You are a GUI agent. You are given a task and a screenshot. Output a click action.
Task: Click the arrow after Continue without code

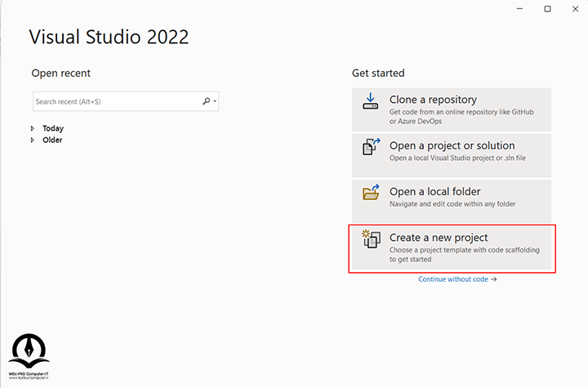point(494,279)
